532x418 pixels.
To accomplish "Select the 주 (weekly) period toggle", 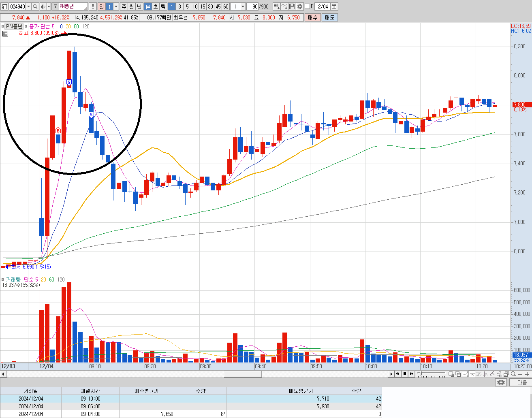I will [x=124, y=6].
